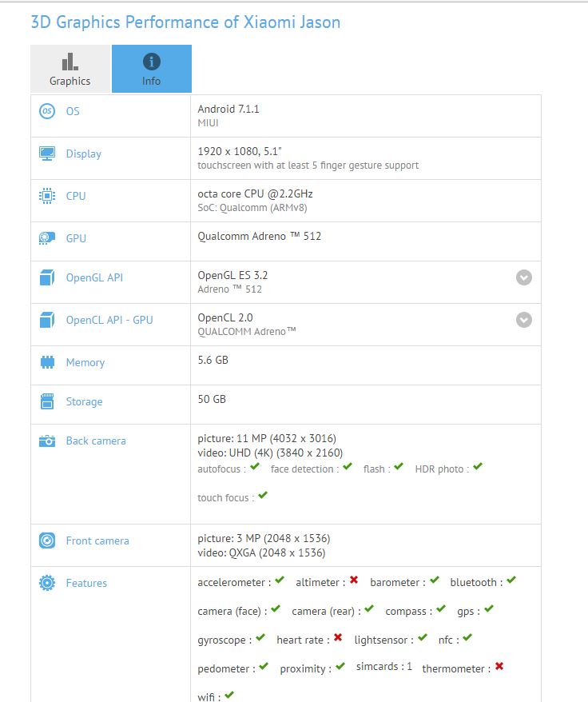This screenshot has height=702, width=588.
Task: Click '5.6 GB' memory value
Action: coord(213,360)
